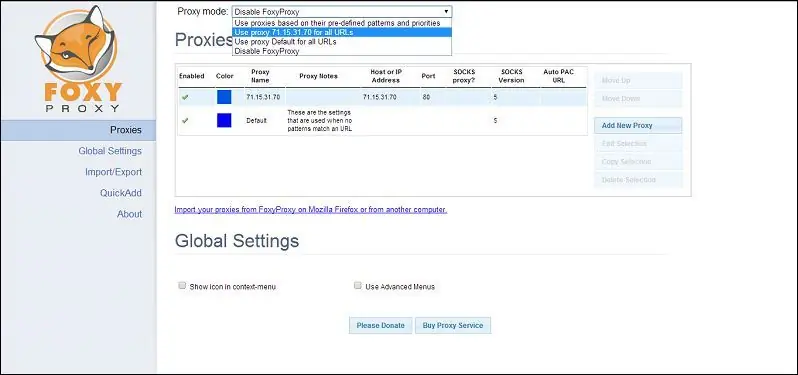
Task: Open QuickAdd sidebar page
Action: (121, 193)
